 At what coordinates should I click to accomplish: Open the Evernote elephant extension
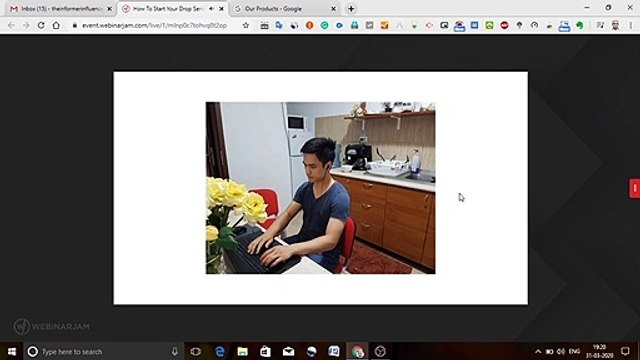(580, 25)
